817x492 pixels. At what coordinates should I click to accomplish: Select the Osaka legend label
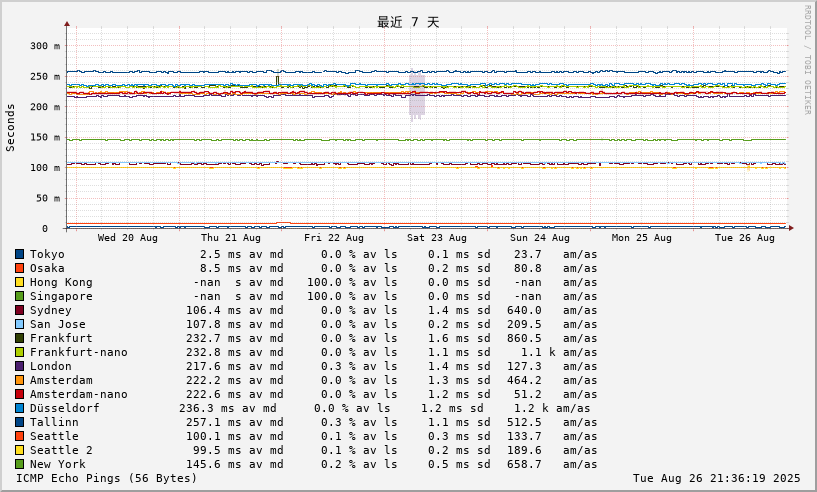(x=47, y=268)
